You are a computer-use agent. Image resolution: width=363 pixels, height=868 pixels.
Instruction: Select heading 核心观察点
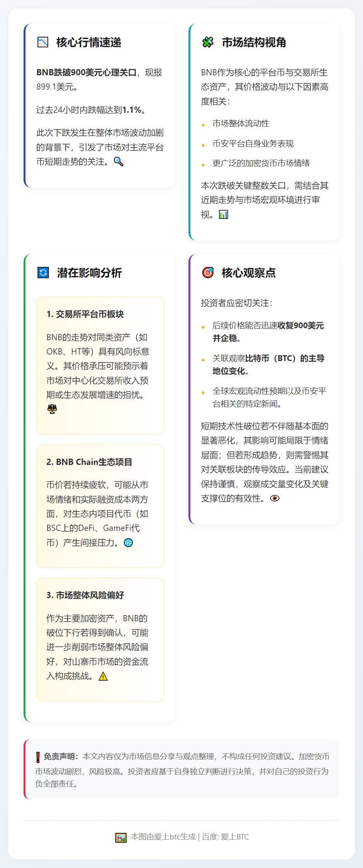coord(249,273)
